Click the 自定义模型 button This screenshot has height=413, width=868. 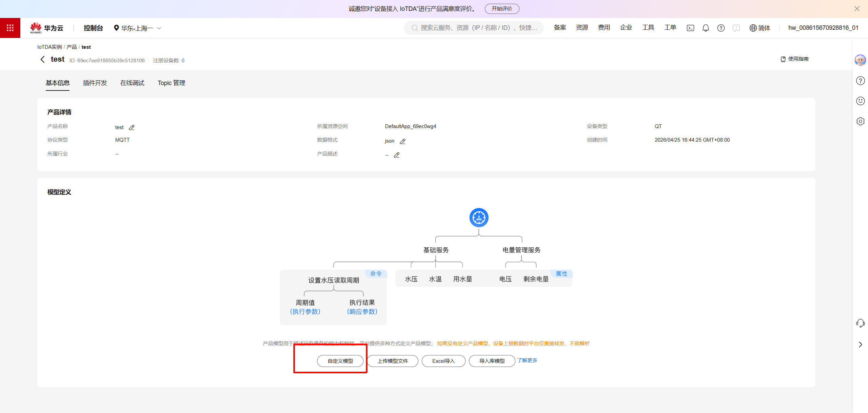click(340, 361)
